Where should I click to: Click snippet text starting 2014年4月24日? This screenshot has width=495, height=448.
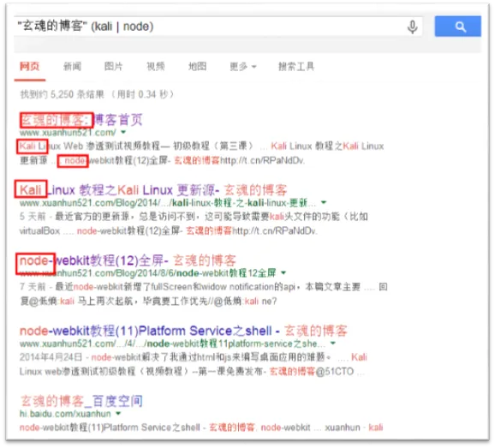click(x=193, y=364)
